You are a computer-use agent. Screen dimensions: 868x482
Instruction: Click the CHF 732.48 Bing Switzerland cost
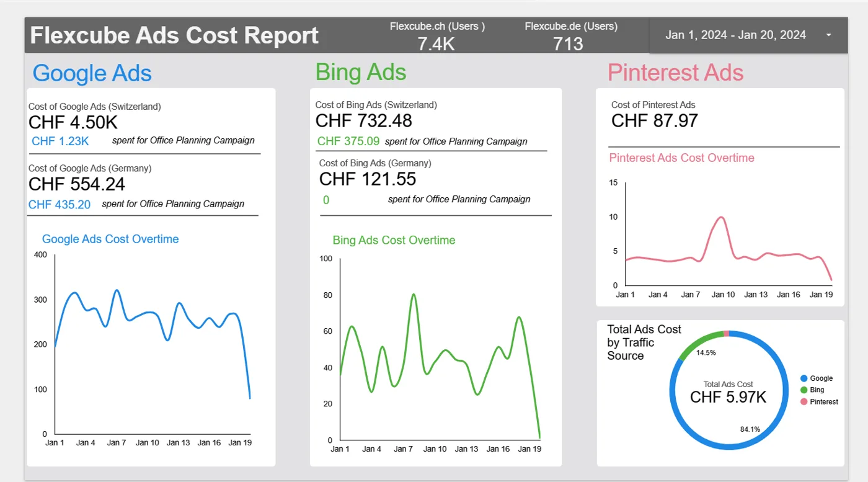tap(364, 120)
